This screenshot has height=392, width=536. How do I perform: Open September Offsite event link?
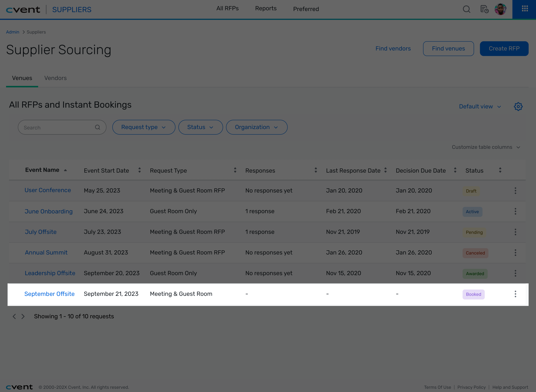(x=50, y=294)
